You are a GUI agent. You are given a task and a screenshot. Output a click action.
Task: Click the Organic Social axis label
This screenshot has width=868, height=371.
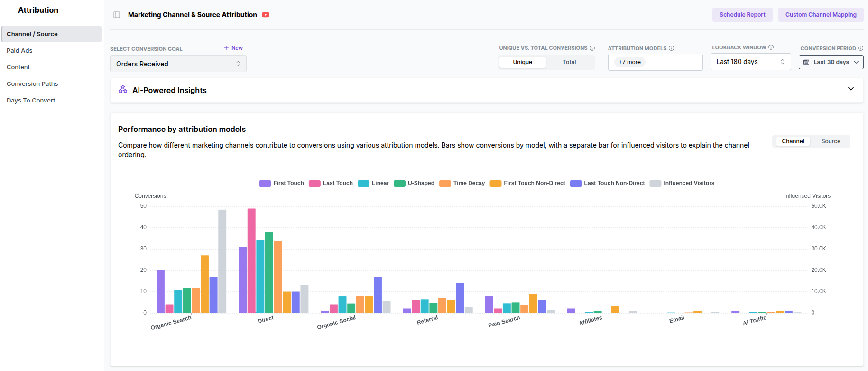[336, 323]
